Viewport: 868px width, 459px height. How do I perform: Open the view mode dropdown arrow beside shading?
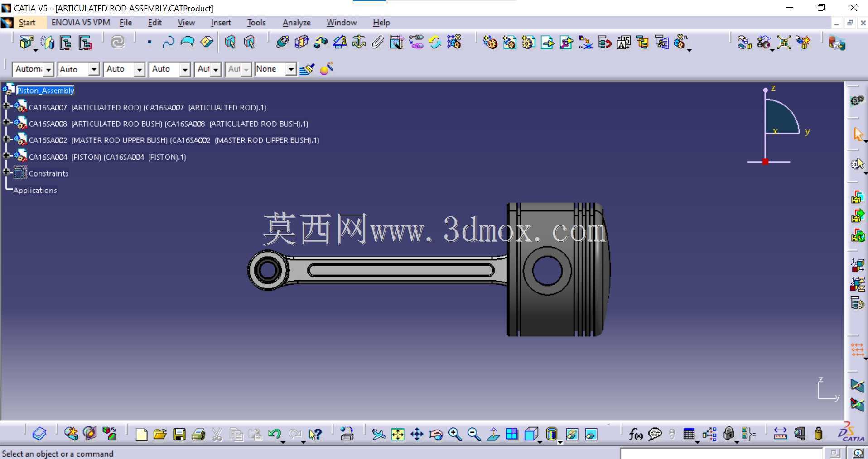tap(560, 442)
